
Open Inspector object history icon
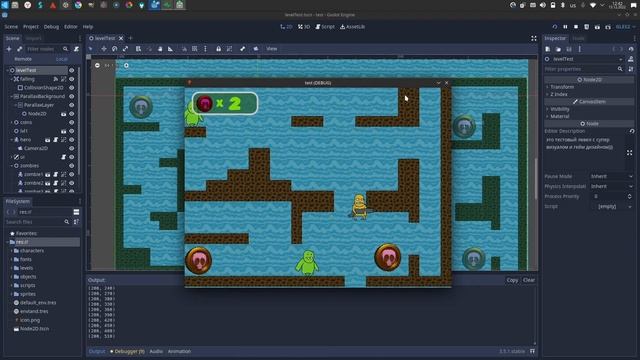tap(631, 49)
